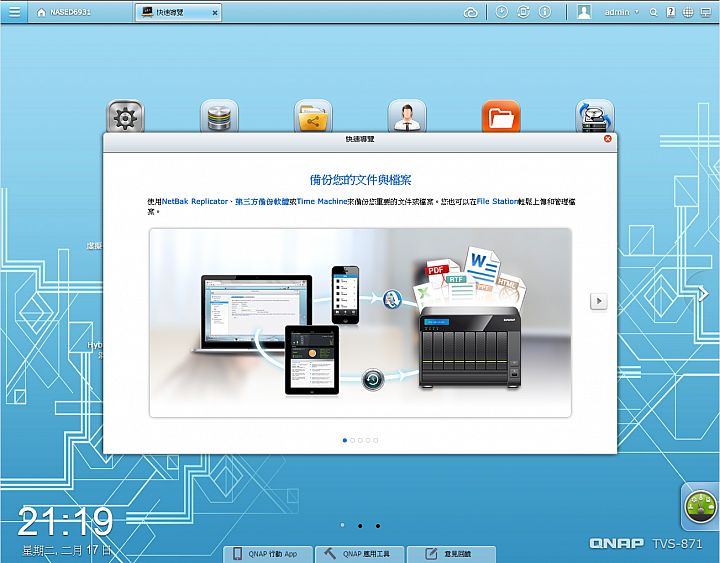
Task: Open the QNAP 應用工具 tab
Action: click(360, 554)
